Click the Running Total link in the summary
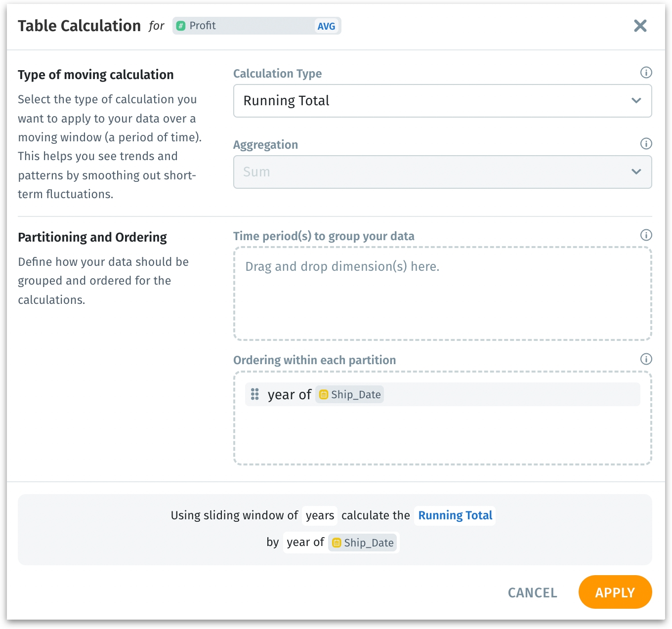 tap(455, 515)
